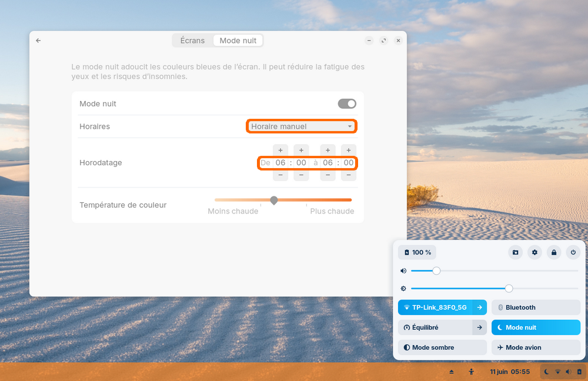Expand the TP-Link Wi-Fi network list arrow
Image resolution: width=588 pixels, height=381 pixels.
pos(480,308)
